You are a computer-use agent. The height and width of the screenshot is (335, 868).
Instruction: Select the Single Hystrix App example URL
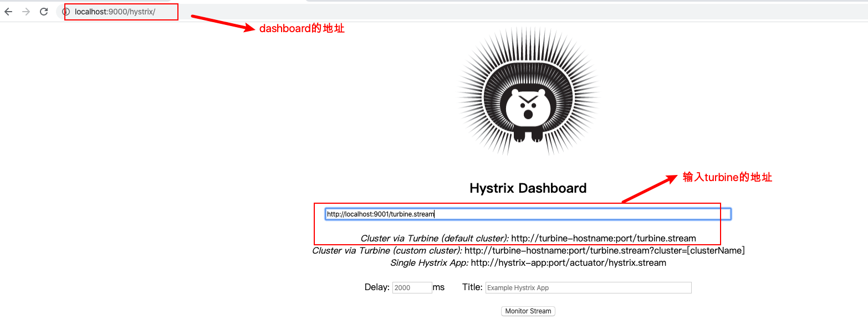[568, 262]
